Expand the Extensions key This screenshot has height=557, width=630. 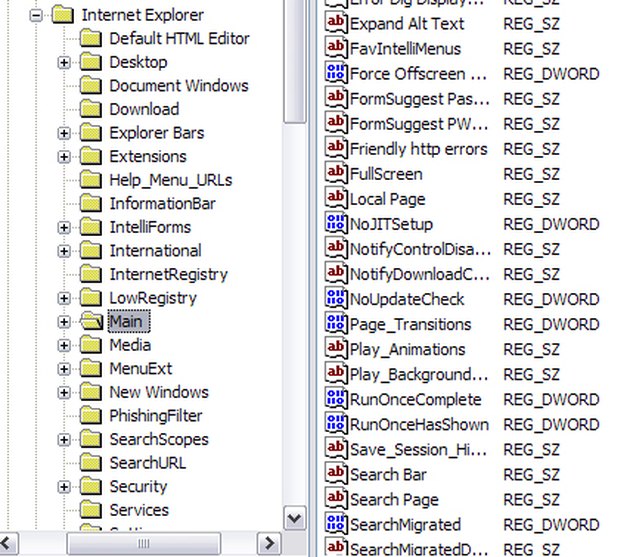(x=64, y=157)
